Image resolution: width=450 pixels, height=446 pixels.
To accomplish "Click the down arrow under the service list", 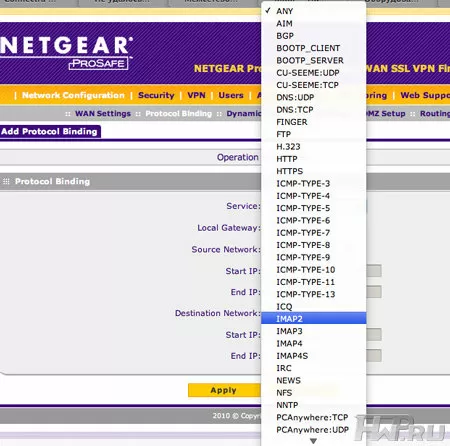I will (313, 441).
